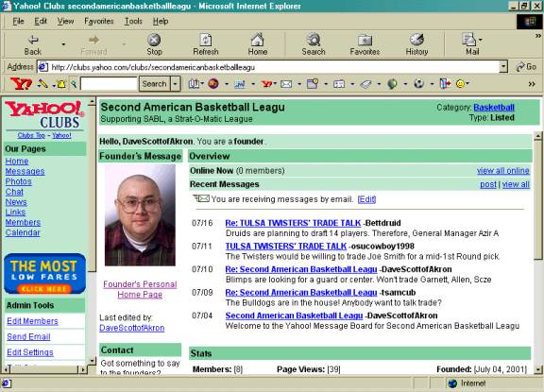Viewport: 544px width, 392px height.
Task: Open the Mail button dropdown arrow
Action: tap(481, 40)
